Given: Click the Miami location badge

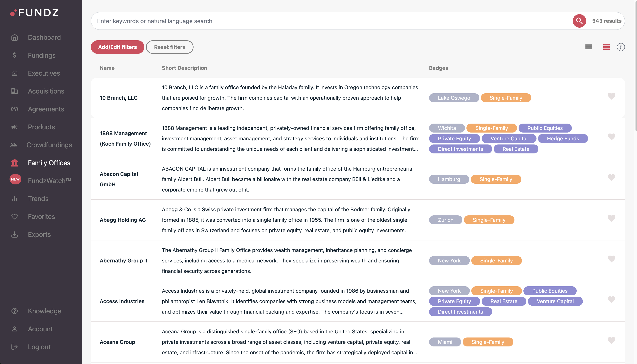Looking at the screenshot, I should pyautogui.click(x=445, y=342).
